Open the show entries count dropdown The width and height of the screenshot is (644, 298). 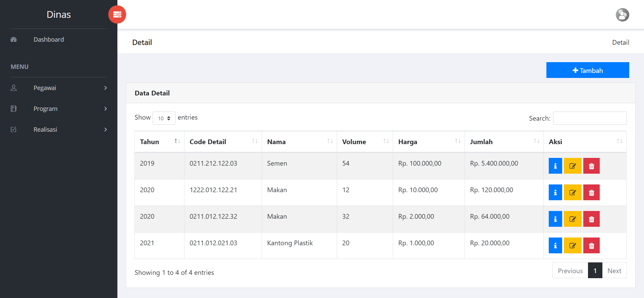[164, 118]
